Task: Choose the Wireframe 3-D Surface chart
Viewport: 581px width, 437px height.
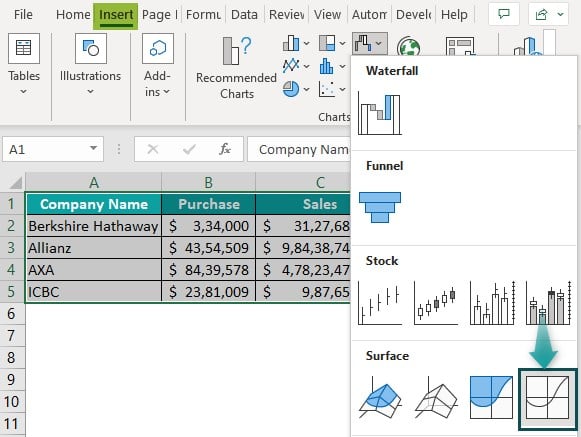Action: pos(436,398)
